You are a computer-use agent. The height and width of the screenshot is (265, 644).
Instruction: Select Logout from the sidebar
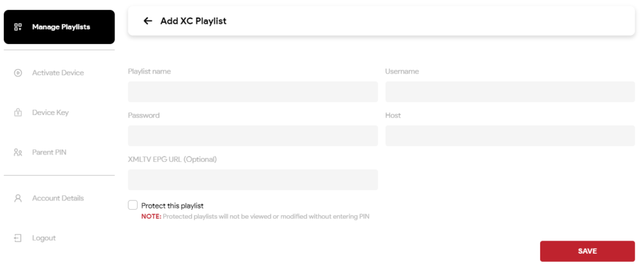tap(44, 238)
